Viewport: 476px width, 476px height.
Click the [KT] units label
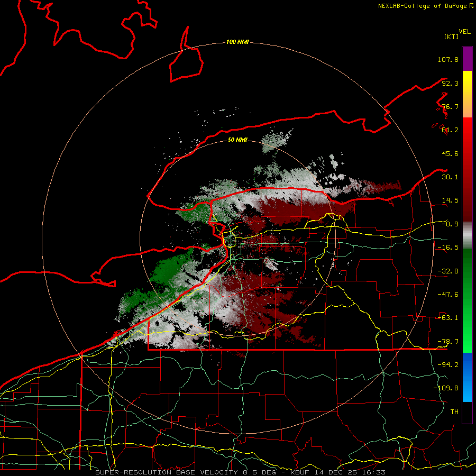452,36
